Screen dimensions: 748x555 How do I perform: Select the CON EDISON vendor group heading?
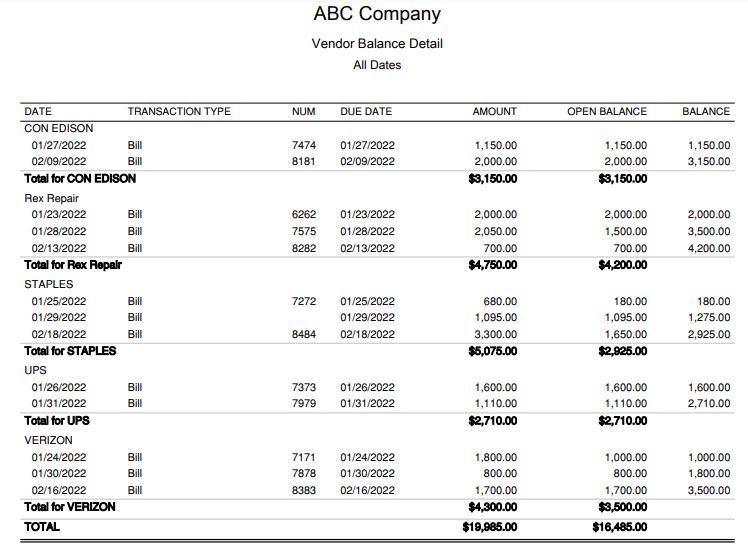(59, 128)
